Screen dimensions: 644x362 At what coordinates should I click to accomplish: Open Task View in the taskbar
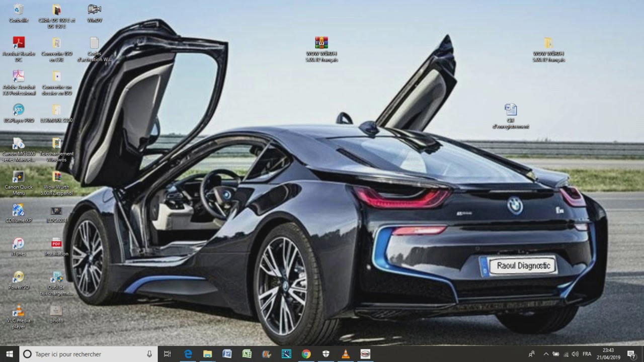pos(168,354)
